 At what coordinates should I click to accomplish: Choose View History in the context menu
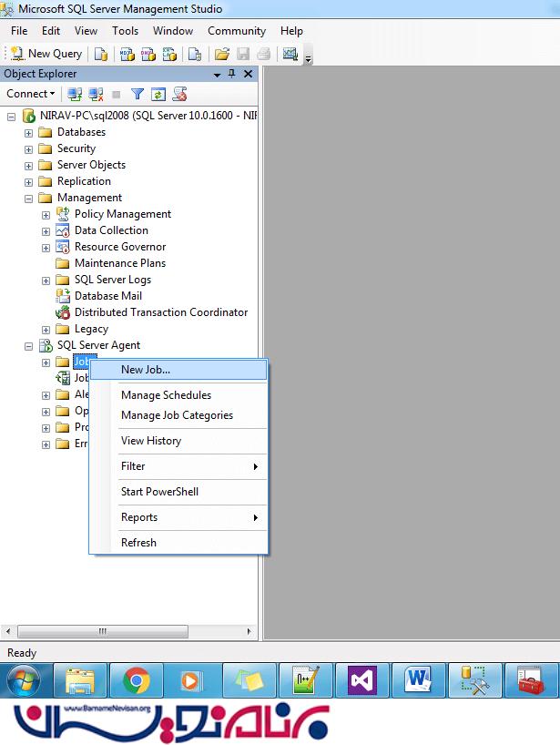point(151,441)
